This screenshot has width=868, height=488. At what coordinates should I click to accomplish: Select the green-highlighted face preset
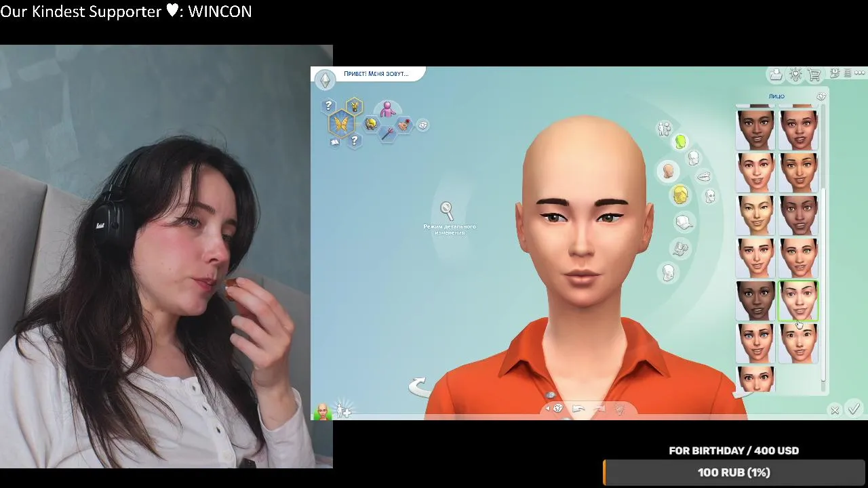tap(799, 301)
